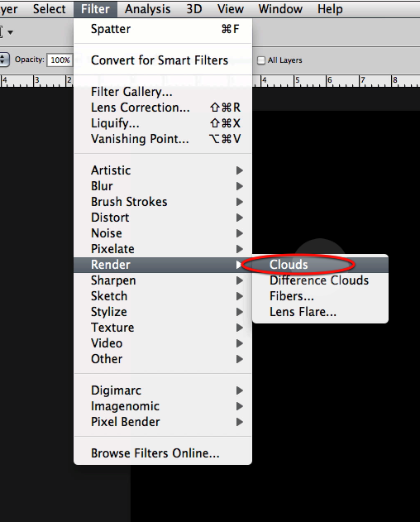Click Browse Filters Online...

pyautogui.click(x=163, y=453)
